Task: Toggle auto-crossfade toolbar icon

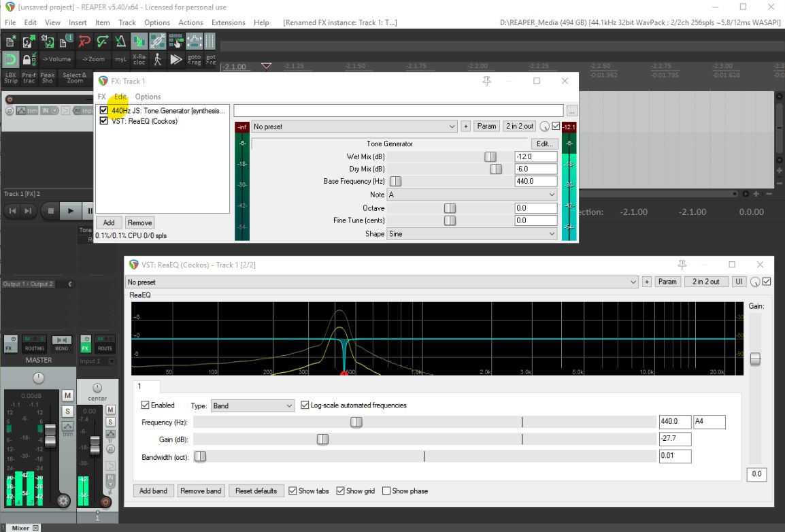Action: pyautogui.click(x=139, y=41)
